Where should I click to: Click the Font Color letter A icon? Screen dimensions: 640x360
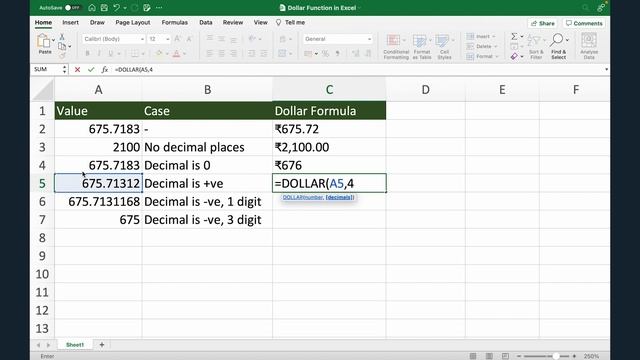click(176, 53)
